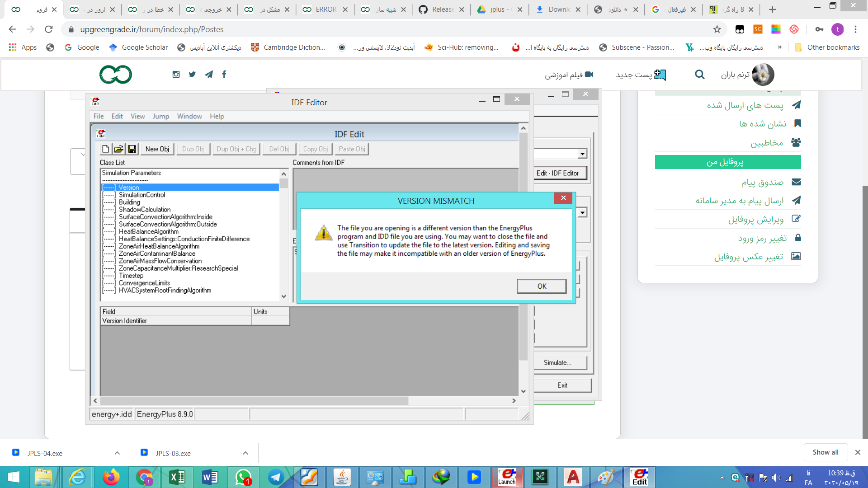Click the site search magnifier icon
The width and height of the screenshot is (868, 488).
coord(699,75)
